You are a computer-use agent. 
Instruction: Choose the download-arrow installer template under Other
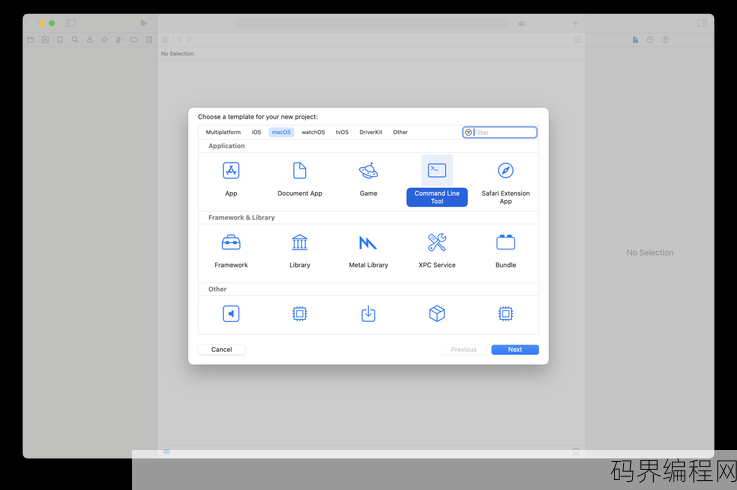click(368, 314)
